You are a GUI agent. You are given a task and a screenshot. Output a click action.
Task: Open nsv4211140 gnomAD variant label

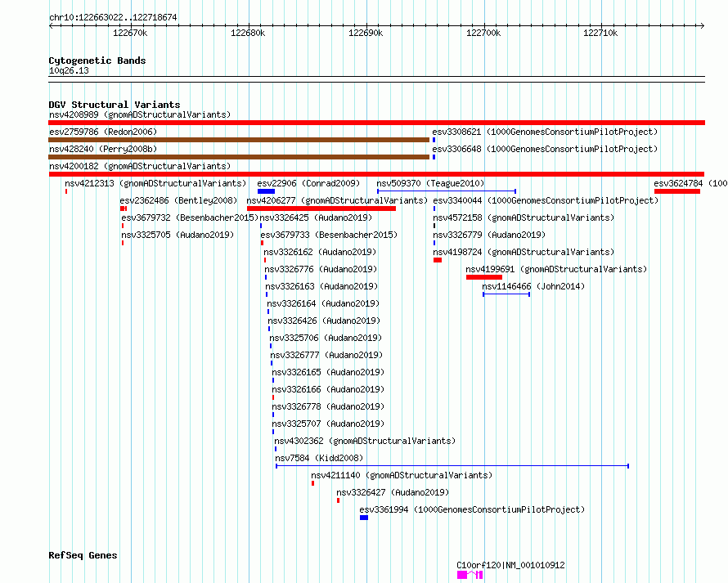pyautogui.click(x=402, y=475)
